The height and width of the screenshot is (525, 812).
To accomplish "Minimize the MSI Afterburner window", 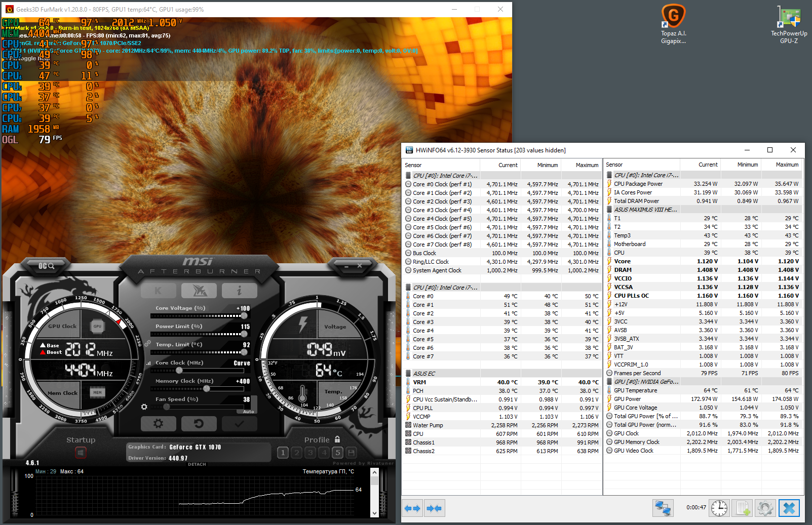I will [346, 266].
